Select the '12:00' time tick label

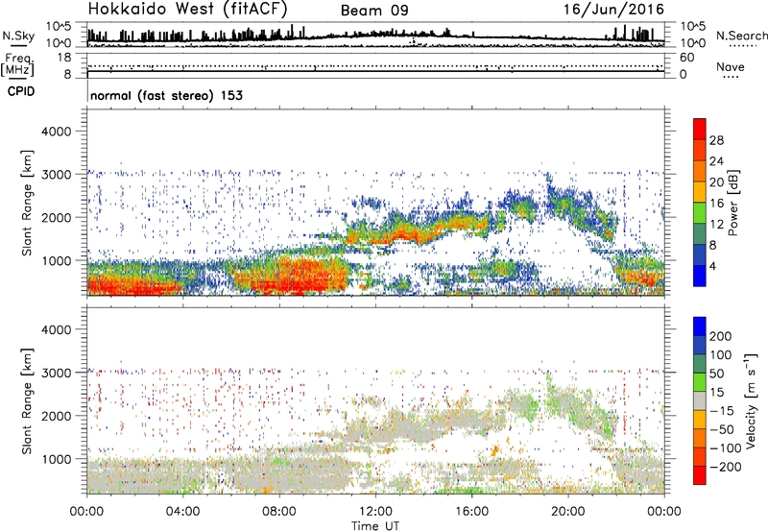(x=375, y=512)
